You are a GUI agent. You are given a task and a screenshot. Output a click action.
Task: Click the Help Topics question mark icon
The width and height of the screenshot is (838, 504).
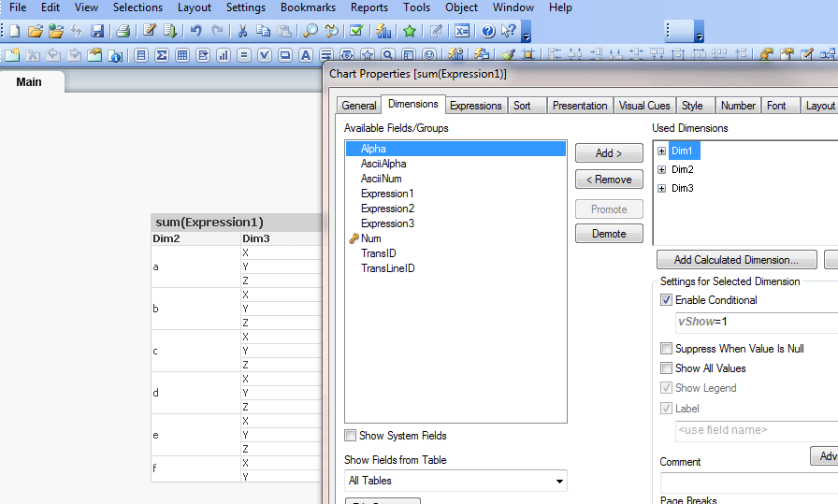487,31
